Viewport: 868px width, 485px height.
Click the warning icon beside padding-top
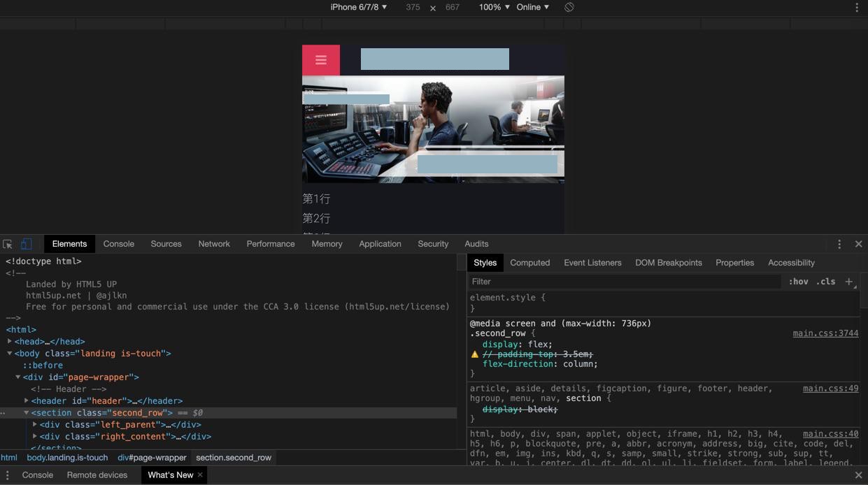[475, 354]
